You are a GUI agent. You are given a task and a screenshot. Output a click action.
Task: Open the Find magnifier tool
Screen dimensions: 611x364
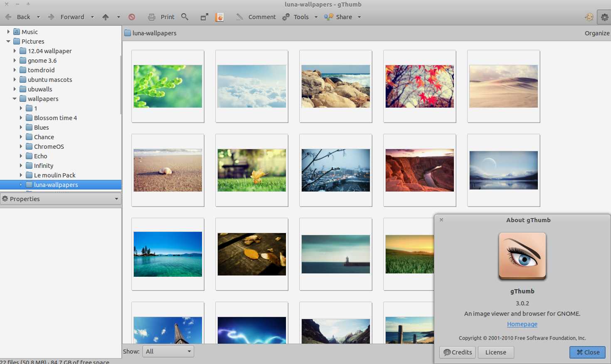tap(185, 17)
